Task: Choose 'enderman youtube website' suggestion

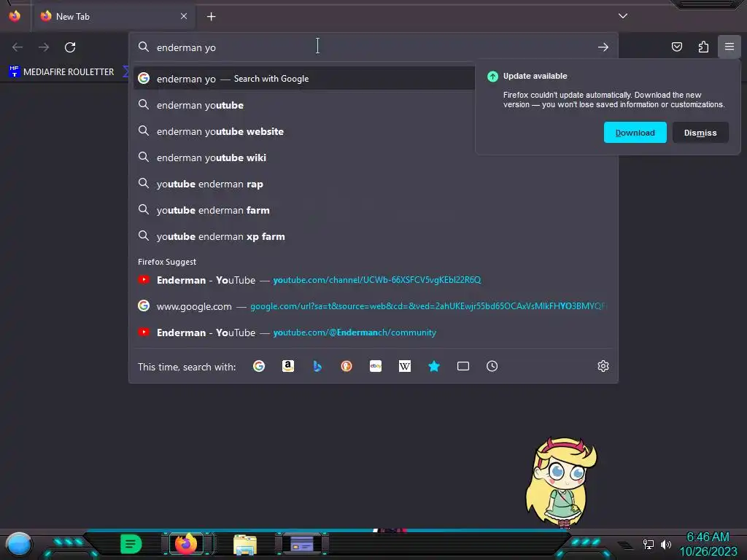Action: point(304,131)
